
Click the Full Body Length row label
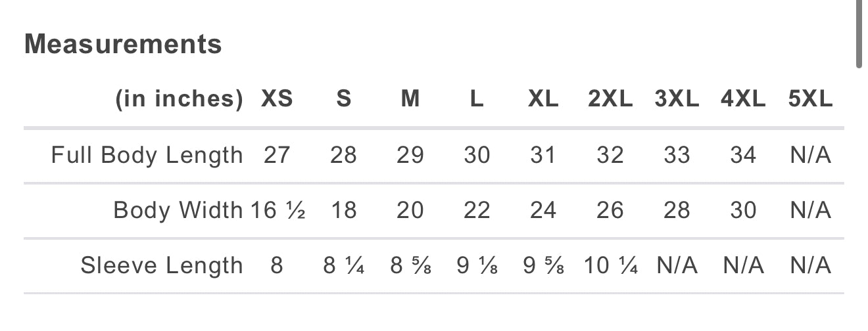click(x=147, y=156)
